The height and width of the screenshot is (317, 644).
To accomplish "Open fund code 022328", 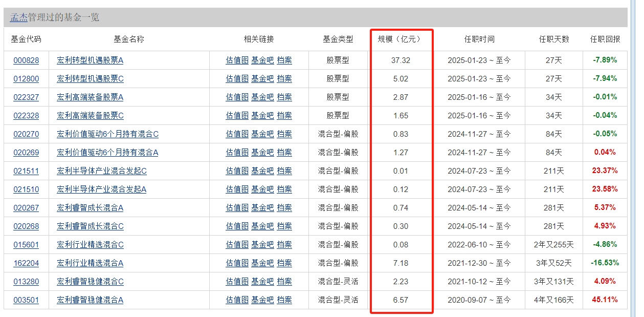I will [x=26, y=116].
